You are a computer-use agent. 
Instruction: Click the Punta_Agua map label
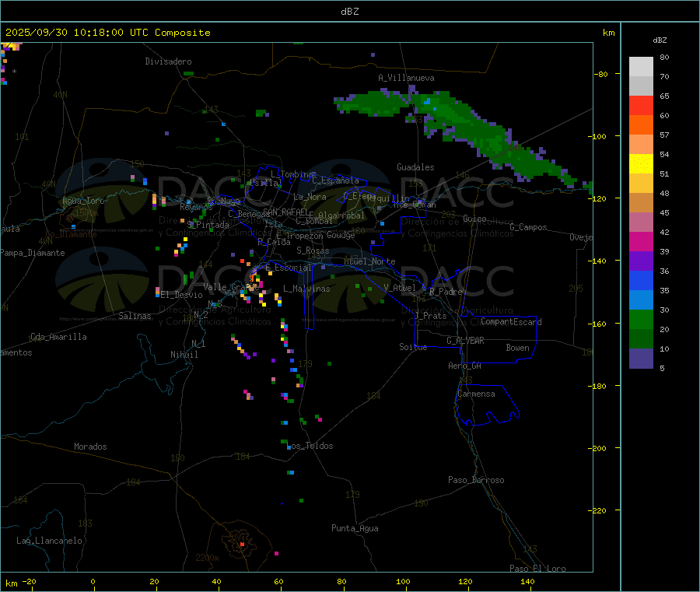coord(355,528)
